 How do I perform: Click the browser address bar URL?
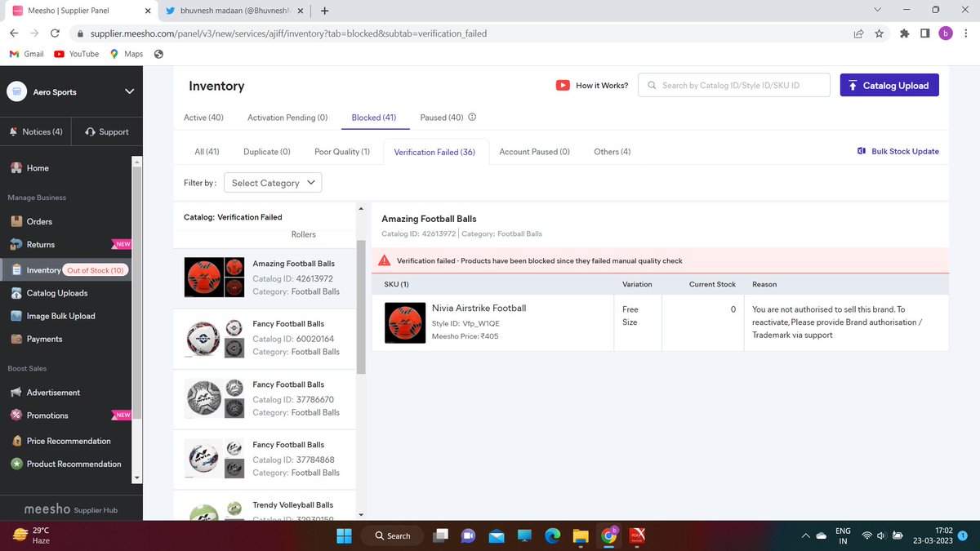(289, 33)
